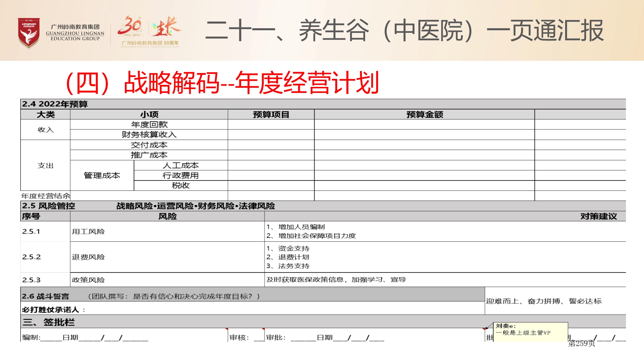
Task: Click the 第259页 page number
Action: pos(581,343)
